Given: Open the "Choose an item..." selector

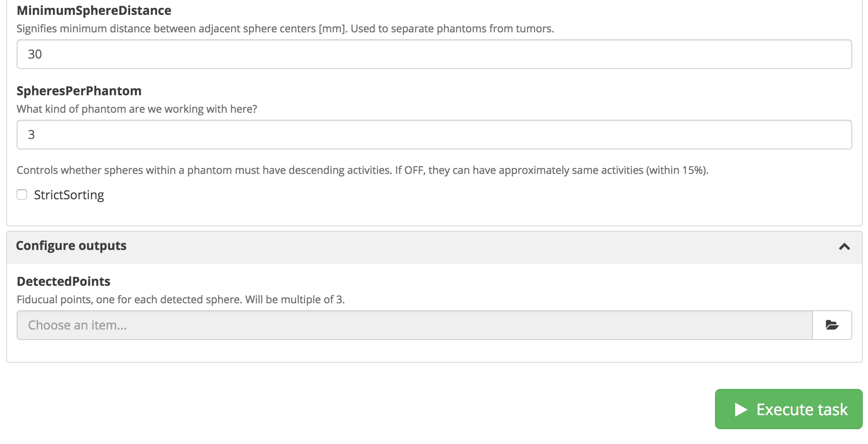Looking at the screenshot, I should (x=414, y=325).
